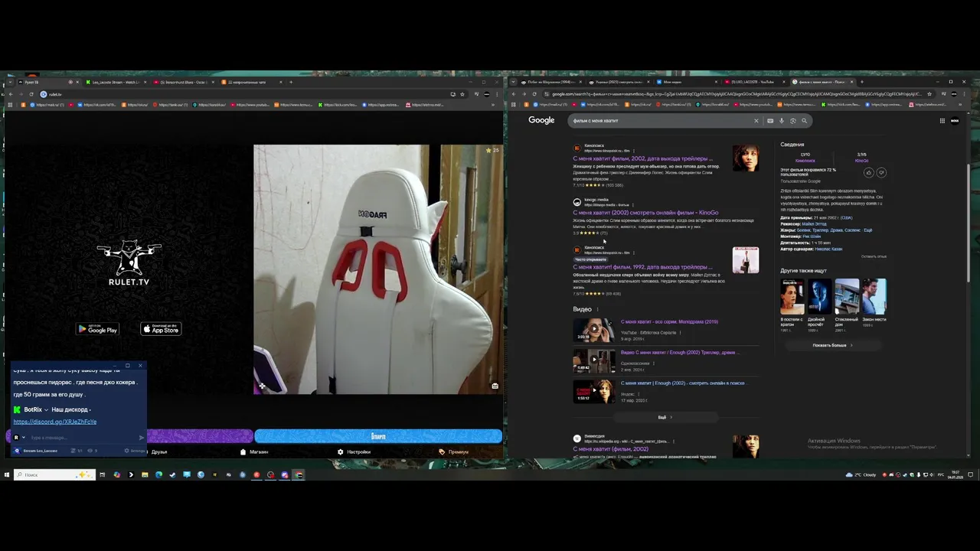Play video 'С меня хватит - все серии'
The height and width of the screenshot is (551, 980).
(x=594, y=329)
